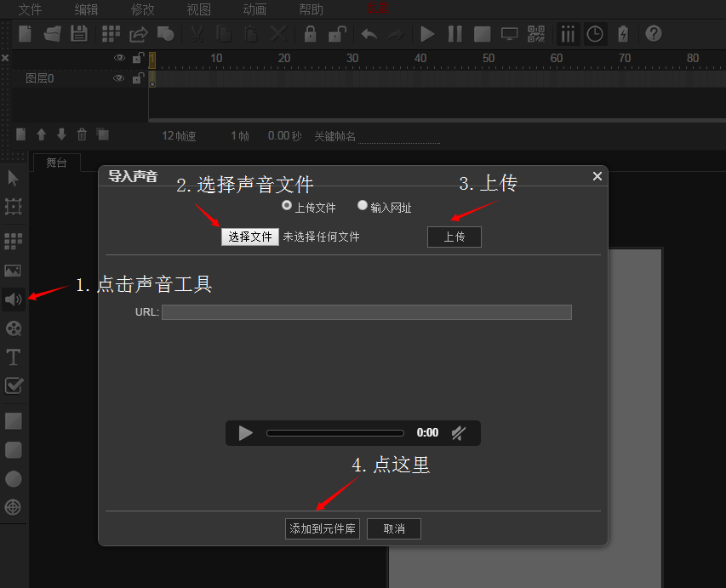The image size is (726, 588).
Task: Click the audio progress slider in the dialog
Action: 335,432
